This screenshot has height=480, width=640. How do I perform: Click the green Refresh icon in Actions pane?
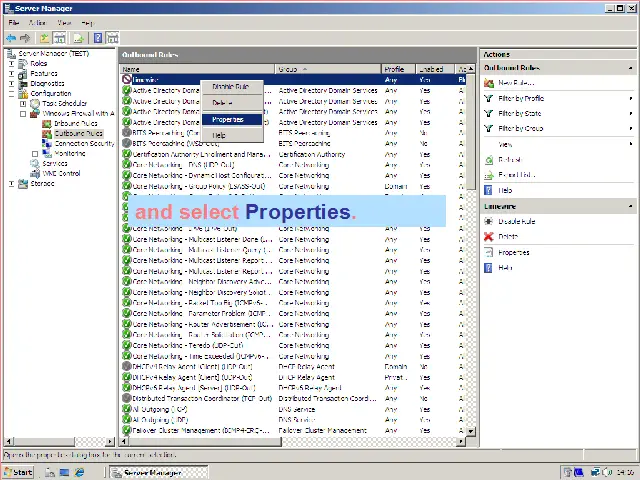coord(489,160)
